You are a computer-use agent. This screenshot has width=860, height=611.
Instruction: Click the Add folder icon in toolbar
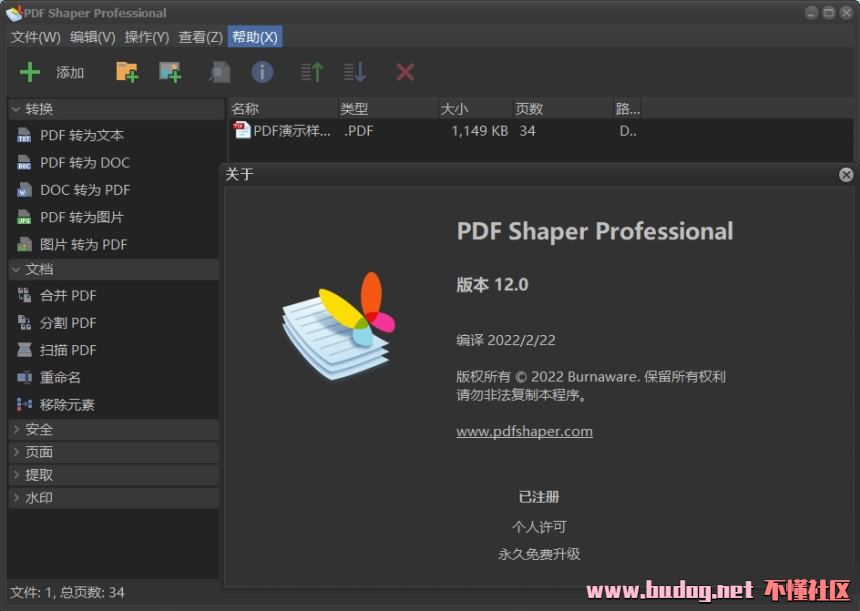tap(127, 72)
